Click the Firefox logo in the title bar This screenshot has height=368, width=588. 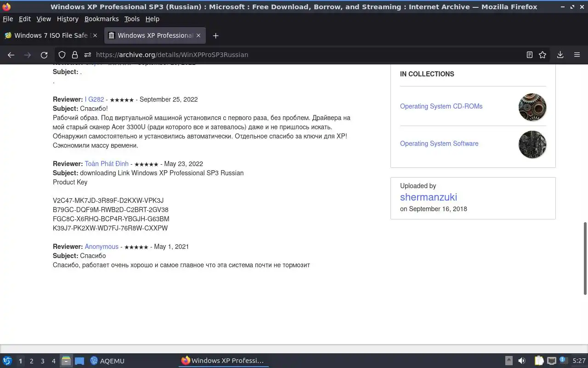(6, 7)
